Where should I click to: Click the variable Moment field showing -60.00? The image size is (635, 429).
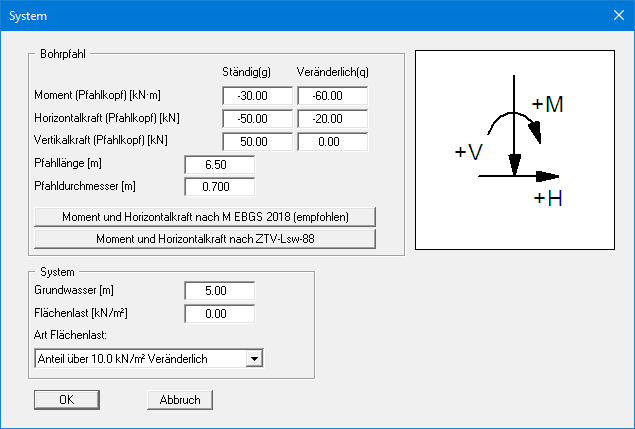tap(333, 96)
